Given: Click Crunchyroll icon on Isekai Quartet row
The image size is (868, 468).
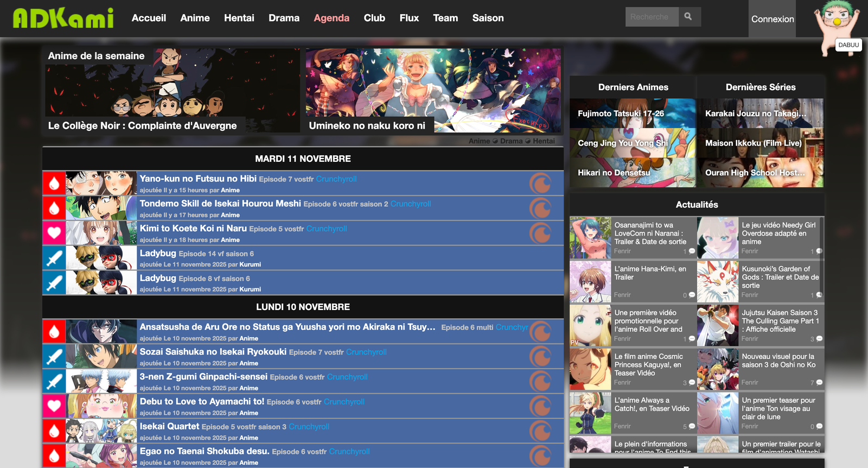Looking at the screenshot, I should coord(540,431).
